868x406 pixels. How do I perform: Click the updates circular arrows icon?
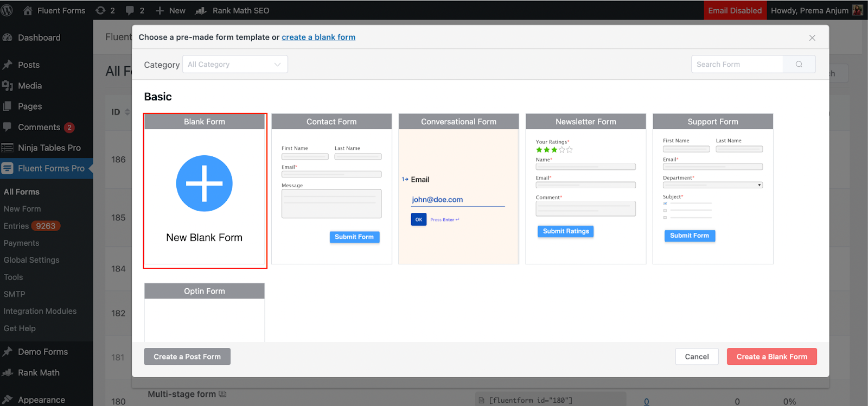coord(100,10)
